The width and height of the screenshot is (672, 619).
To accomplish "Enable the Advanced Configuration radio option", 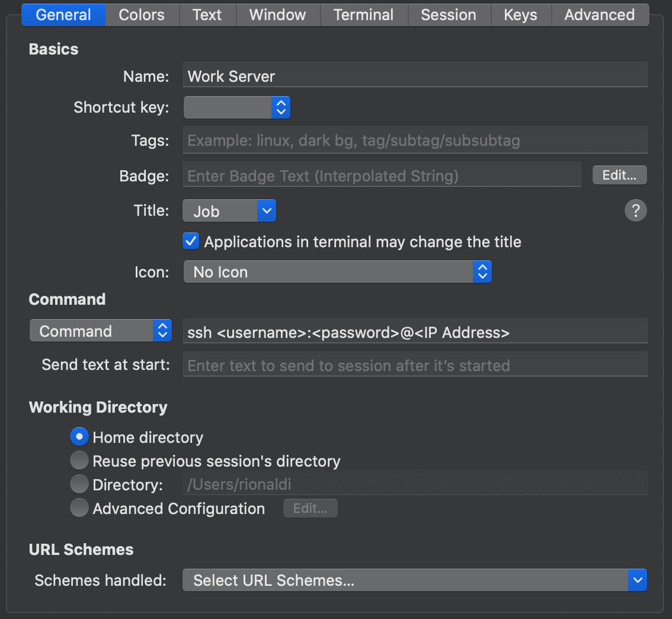I will point(79,508).
